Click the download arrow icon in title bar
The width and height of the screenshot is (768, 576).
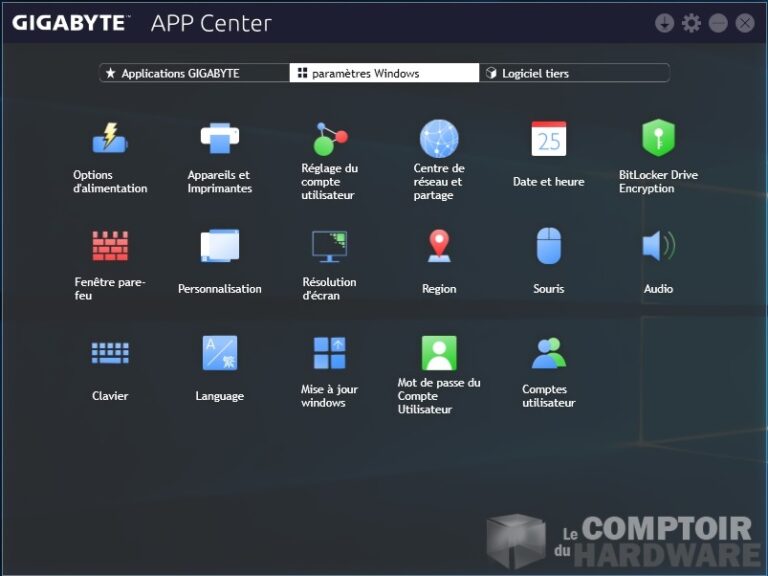tap(664, 23)
